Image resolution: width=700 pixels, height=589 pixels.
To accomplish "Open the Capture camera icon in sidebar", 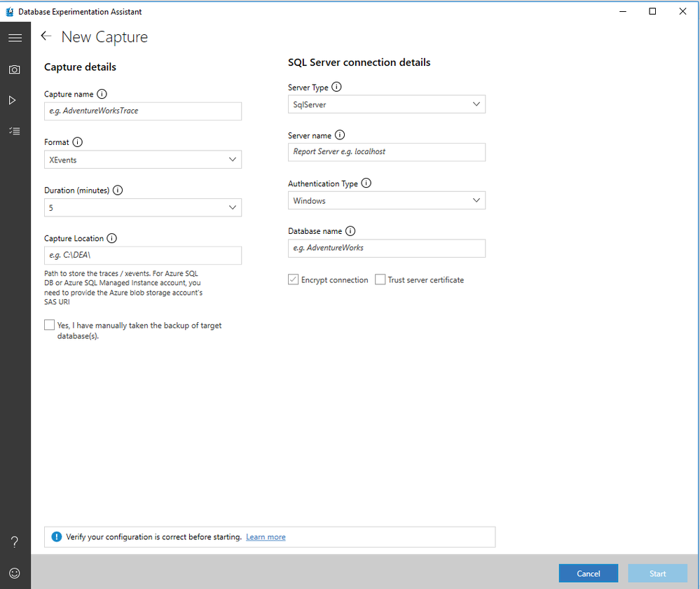I will coord(15,69).
